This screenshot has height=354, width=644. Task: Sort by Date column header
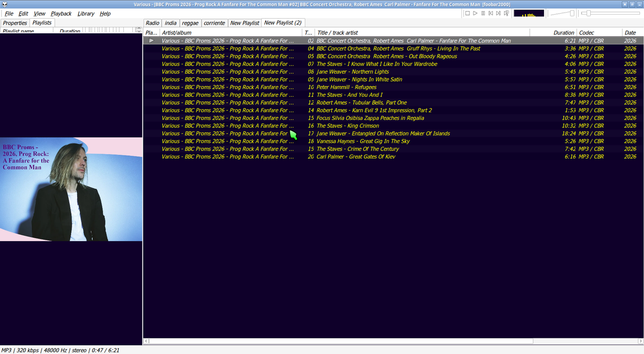point(633,33)
